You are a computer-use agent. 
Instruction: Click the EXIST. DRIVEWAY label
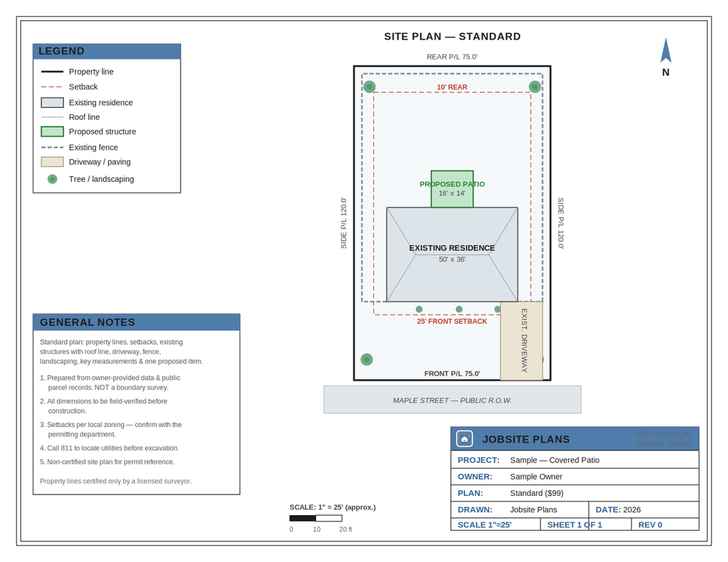(x=524, y=340)
